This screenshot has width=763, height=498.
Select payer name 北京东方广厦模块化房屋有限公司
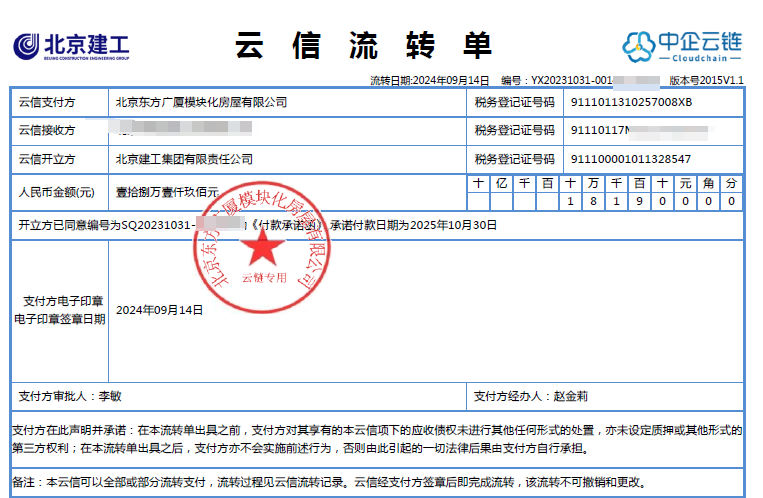pyautogui.click(x=201, y=102)
